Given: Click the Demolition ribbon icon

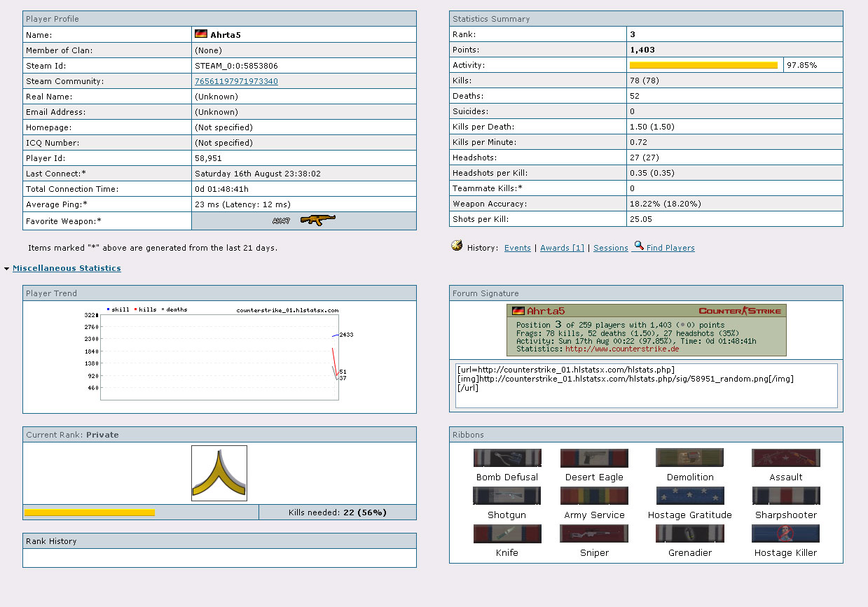Looking at the screenshot, I should tap(690, 459).
